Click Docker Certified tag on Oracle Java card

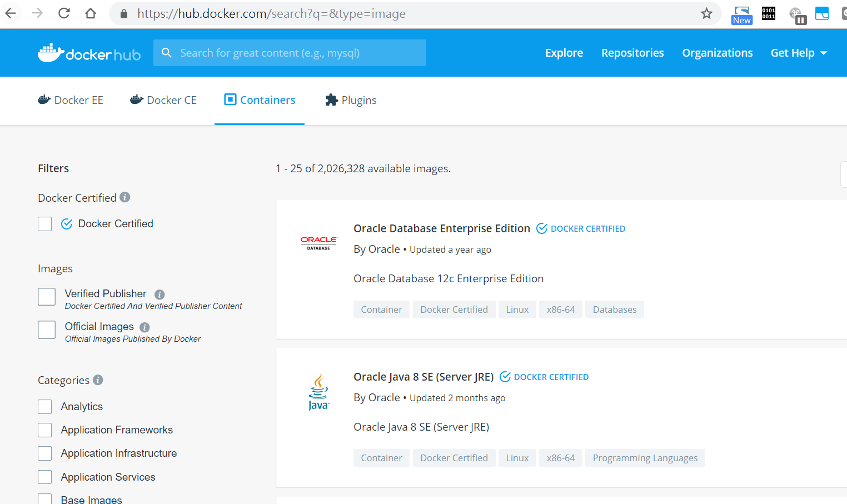coord(454,458)
